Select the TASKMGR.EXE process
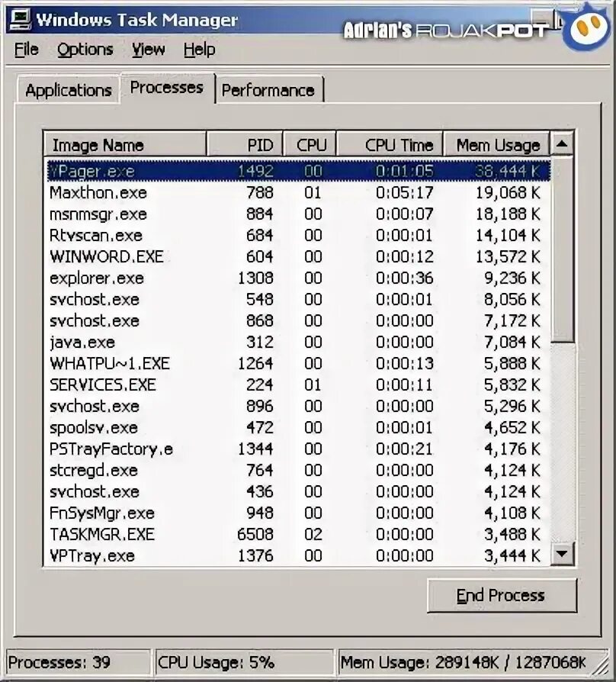Image resolution: width=616 pixels, height=682 pixels. point(297,534)
